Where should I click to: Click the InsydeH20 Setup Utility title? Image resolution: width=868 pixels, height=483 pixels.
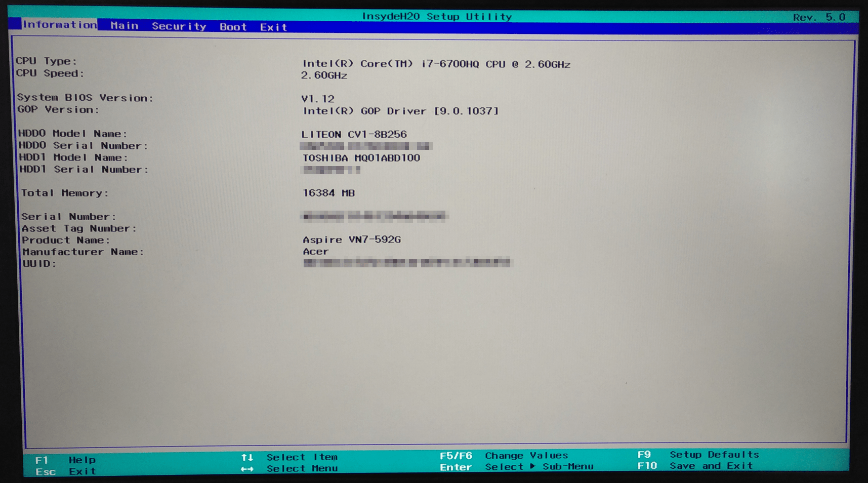tap(437, 17)
